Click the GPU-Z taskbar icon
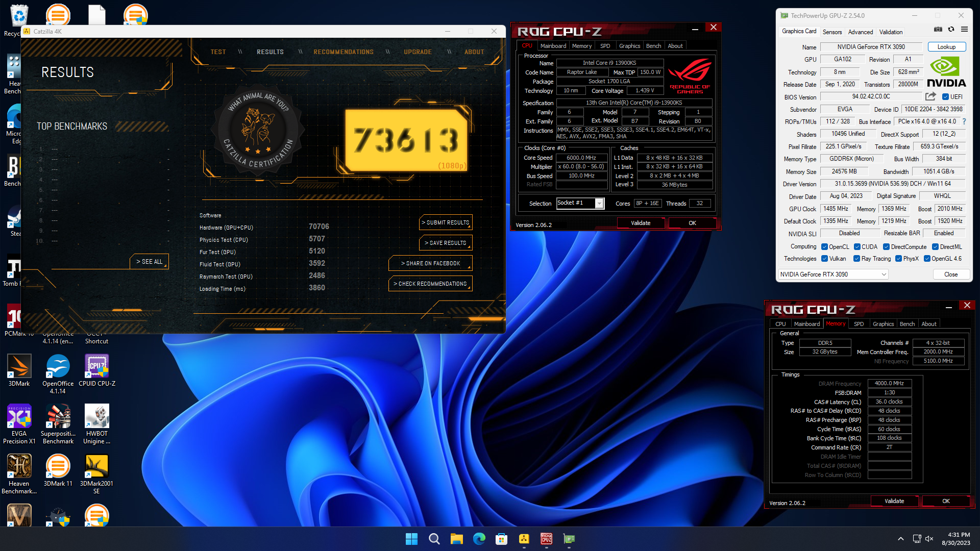Image resolution: width=980 pixels, height=551 pixels. (569, 539)
